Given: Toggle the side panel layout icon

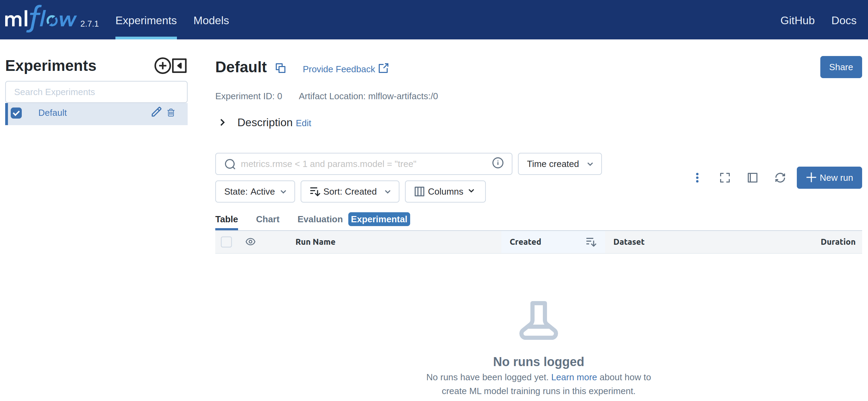Looking at the screenshot, I should [753, 178].
